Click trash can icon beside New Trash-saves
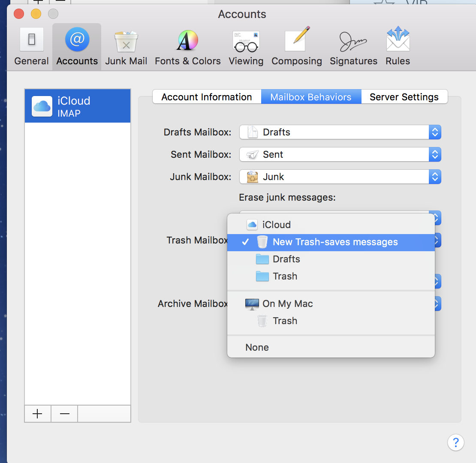This screenshot has height=463, width=476. click(262, 242)
